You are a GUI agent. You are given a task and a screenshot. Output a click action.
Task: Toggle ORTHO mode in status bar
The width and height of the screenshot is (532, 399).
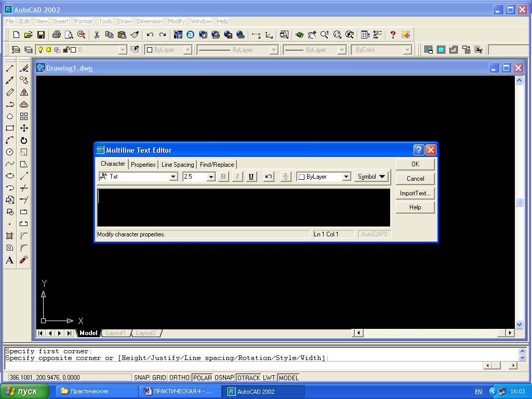pos(179,378)
